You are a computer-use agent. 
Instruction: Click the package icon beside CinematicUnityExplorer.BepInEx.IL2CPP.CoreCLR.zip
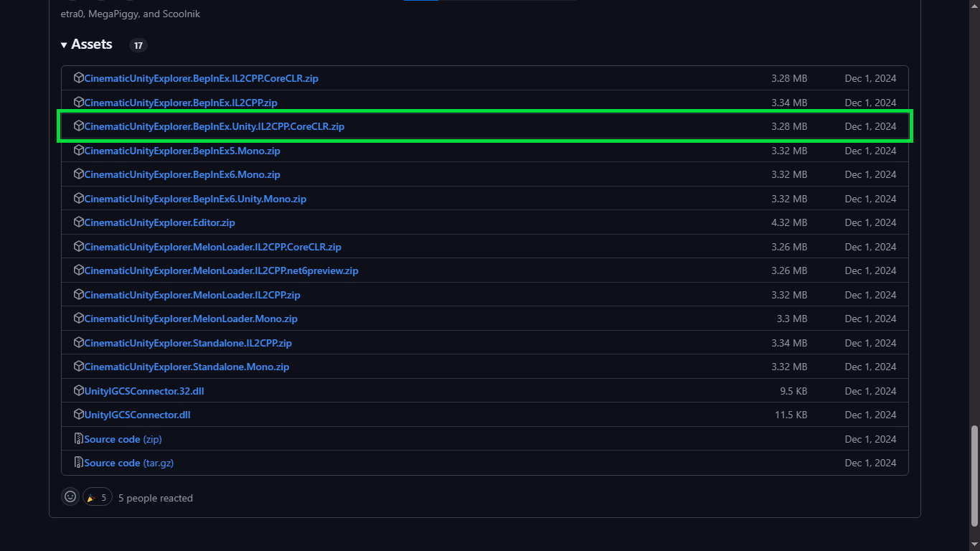pos(79,78)
